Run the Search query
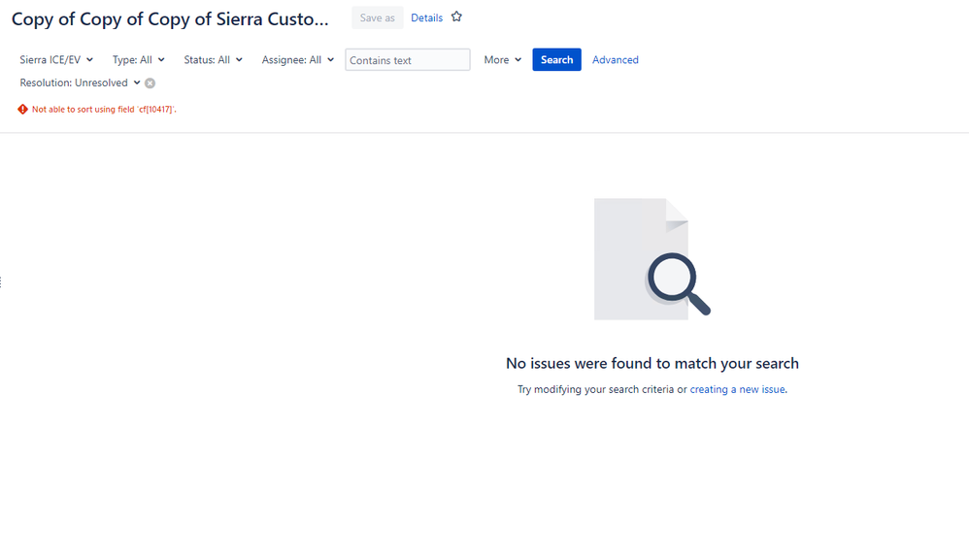The image size is (969, 560). [556, 59]
